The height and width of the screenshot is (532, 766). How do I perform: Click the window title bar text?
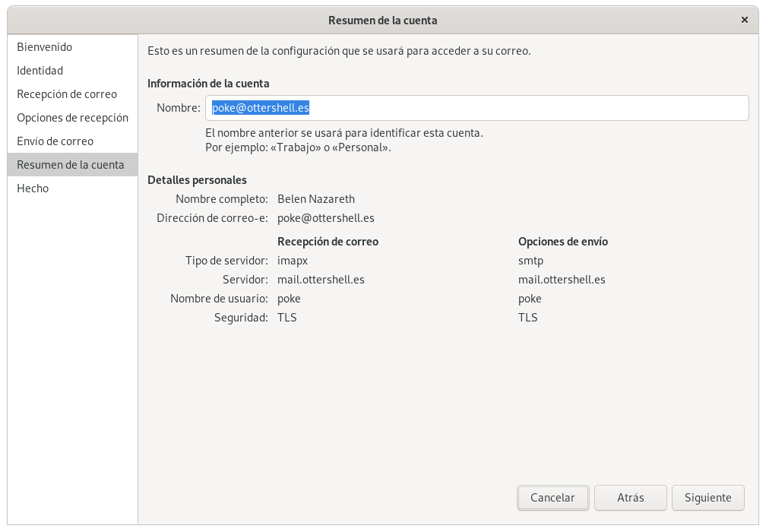point(382,20)
